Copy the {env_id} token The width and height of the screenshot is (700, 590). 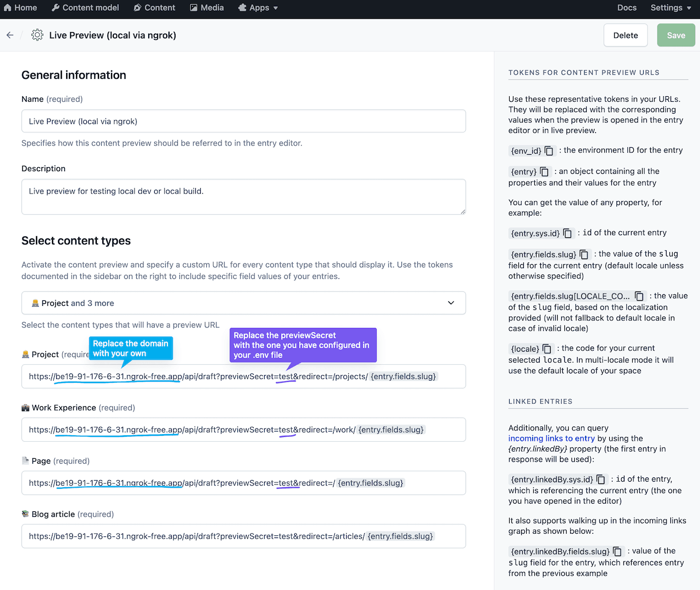point(549,151)
